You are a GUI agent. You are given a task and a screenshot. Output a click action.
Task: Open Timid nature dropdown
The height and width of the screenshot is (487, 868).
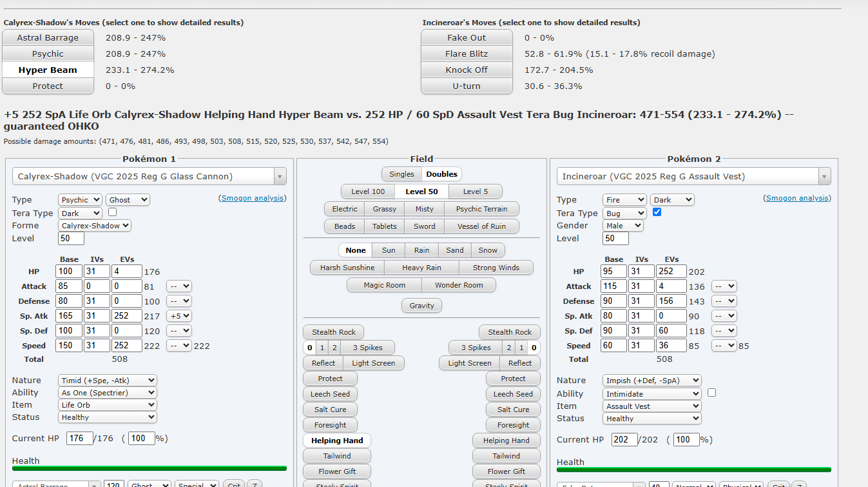pyautogui.click(x=107, y=381)
